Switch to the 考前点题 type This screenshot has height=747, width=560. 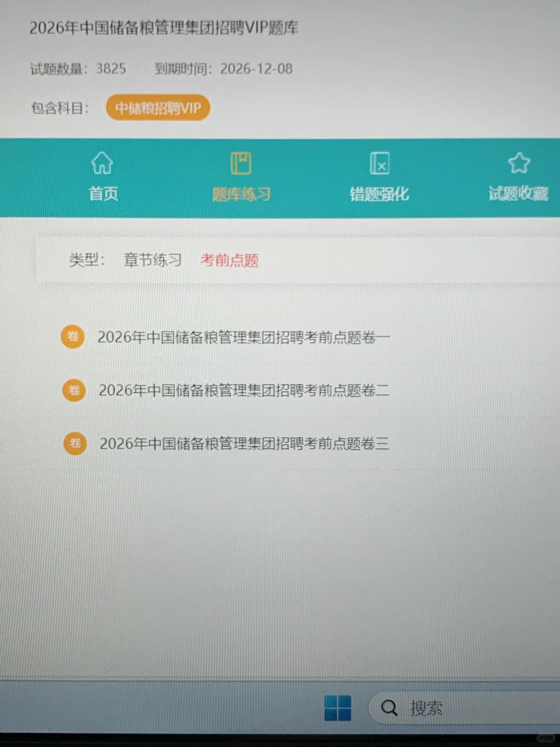[230, 261]
